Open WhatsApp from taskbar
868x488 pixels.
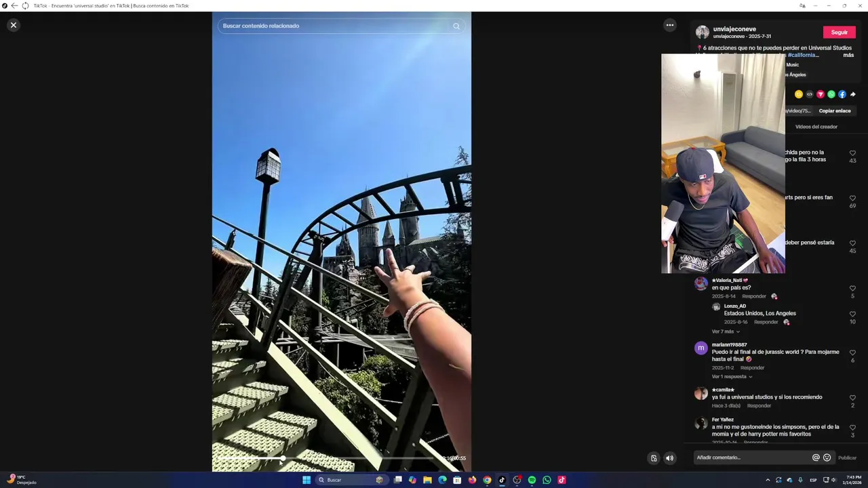coord(547,480)
